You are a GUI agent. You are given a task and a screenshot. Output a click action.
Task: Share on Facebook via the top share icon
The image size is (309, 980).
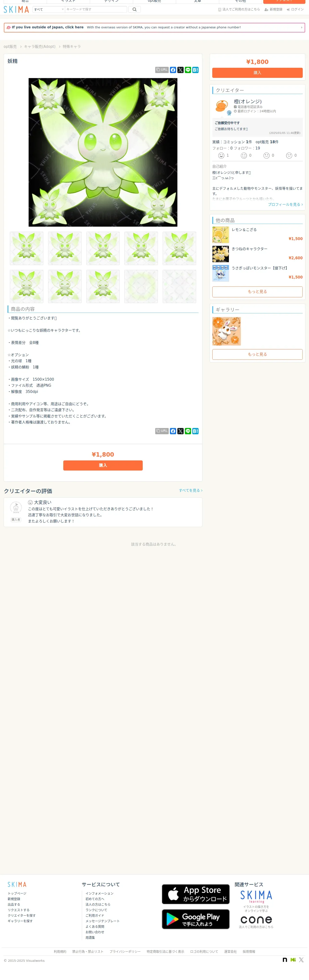pos(173,70)
